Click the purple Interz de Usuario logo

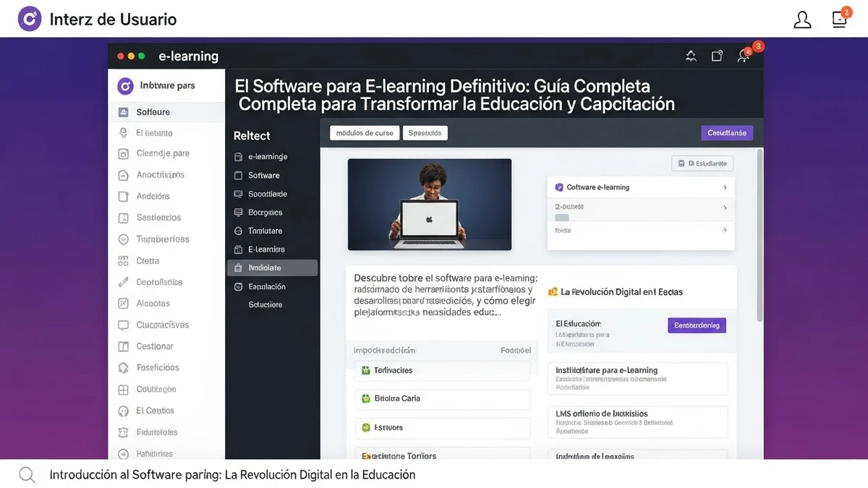(x=30, y=19)
